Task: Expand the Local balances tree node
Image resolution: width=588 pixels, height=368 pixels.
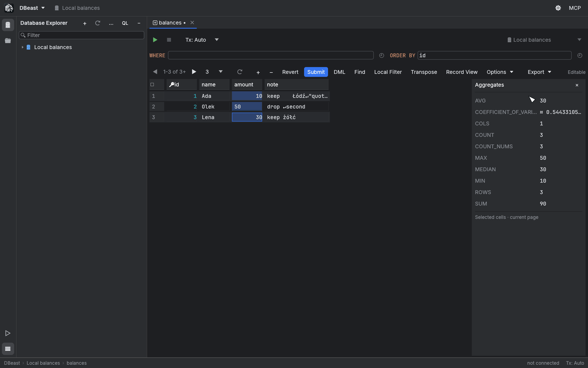Action: pos(23,47)
